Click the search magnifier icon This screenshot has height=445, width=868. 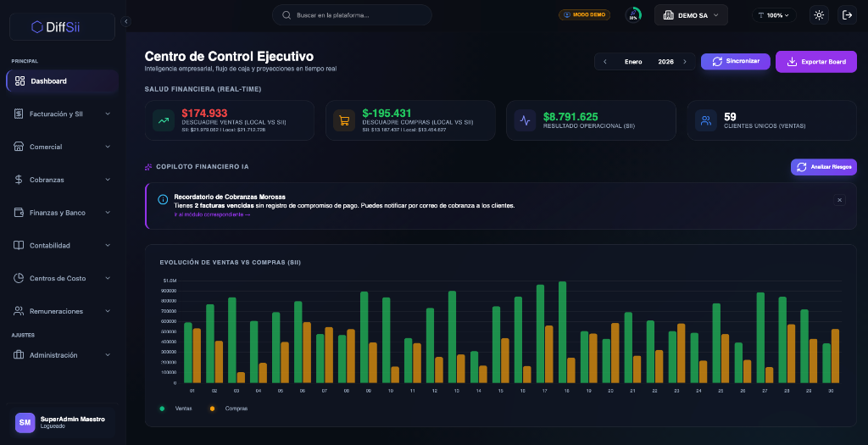287,15
